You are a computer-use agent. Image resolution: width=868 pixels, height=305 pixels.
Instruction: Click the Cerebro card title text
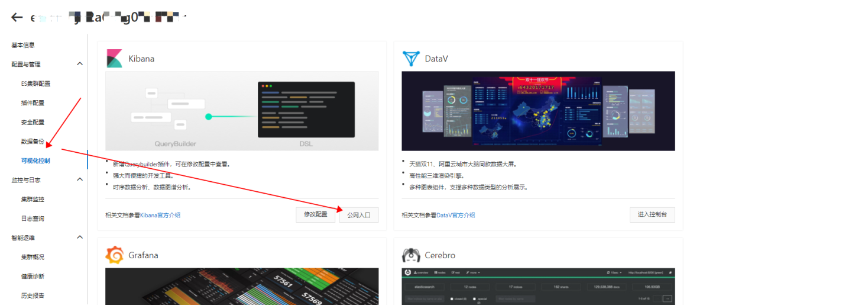440,255
